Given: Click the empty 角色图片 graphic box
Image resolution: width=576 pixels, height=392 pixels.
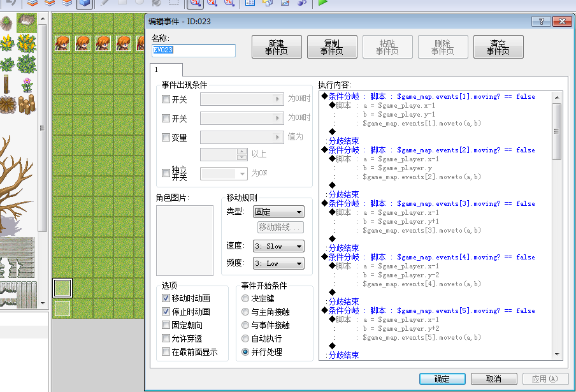Looking at the screenshot, I should [184, 241].
